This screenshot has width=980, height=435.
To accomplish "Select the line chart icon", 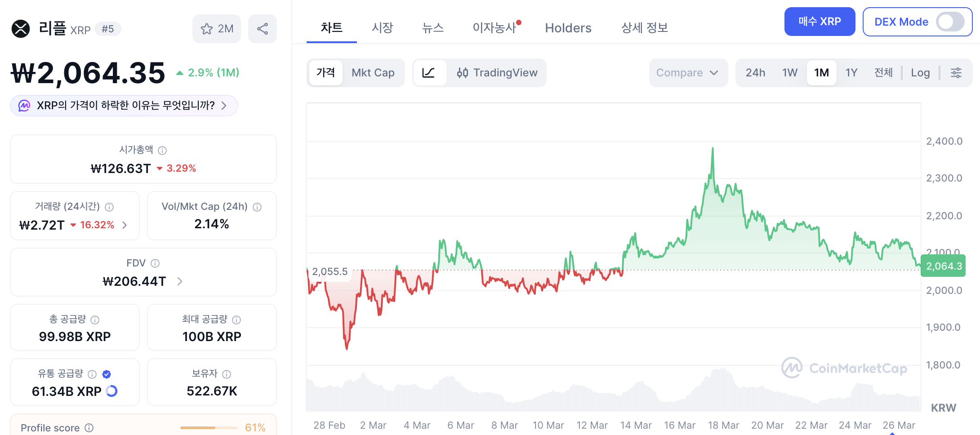I will coord(429,73).
